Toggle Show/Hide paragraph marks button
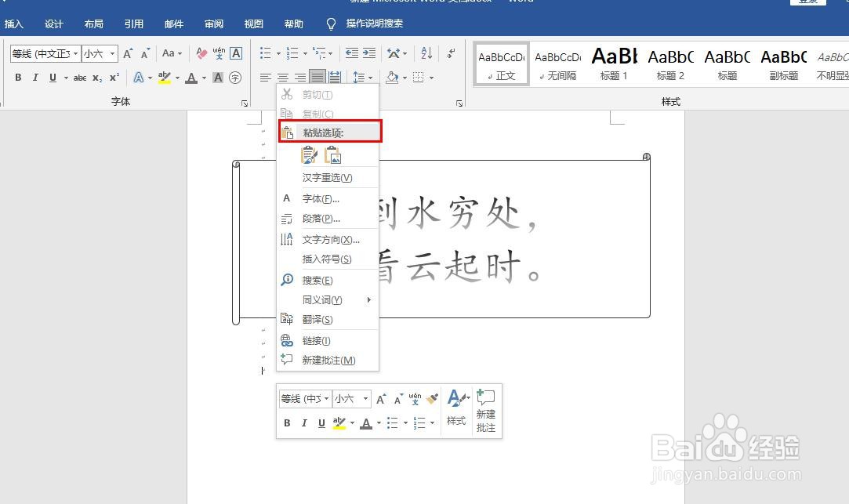The width and height of the screenshot is (849, 504). click(x=451, y=53)
